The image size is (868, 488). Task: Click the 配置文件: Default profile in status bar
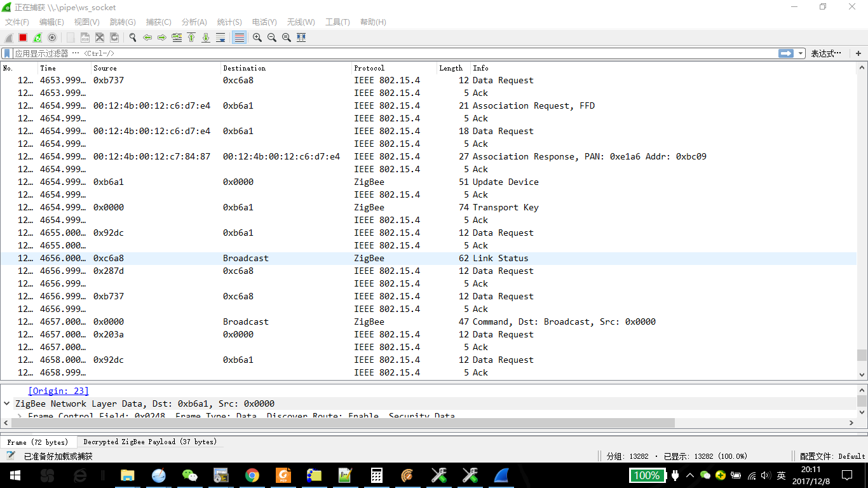(x=832, y=456)
